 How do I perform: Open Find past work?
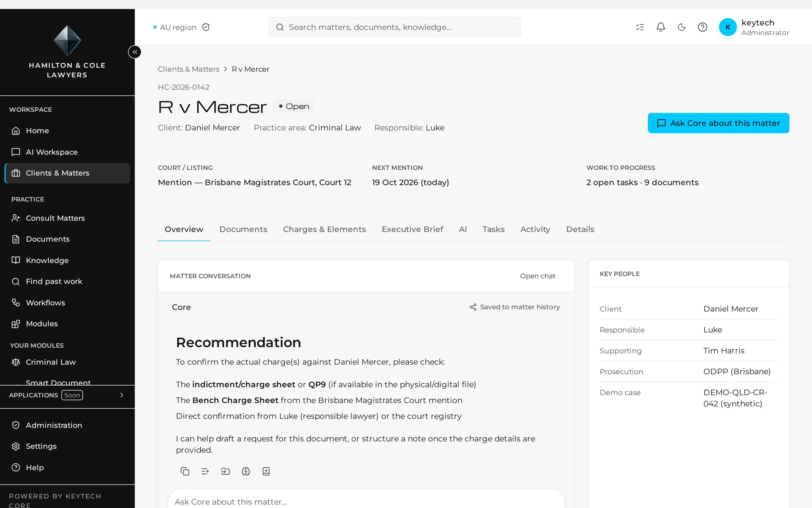click(67, 281)
